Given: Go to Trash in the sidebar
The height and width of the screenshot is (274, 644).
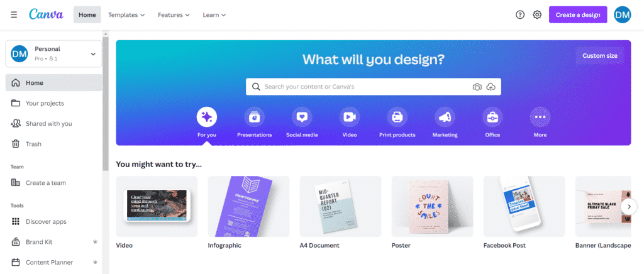Looking at the screenshot, I should tap(53, 144).
